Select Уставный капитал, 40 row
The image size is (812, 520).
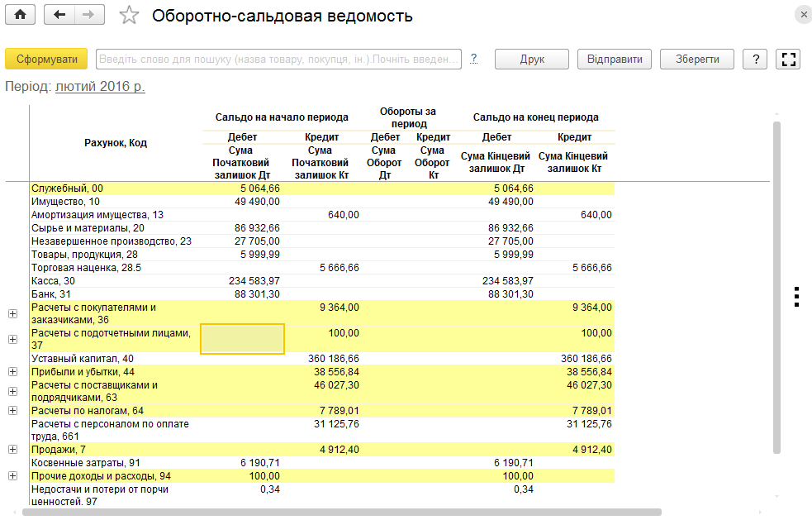(322, 359)
